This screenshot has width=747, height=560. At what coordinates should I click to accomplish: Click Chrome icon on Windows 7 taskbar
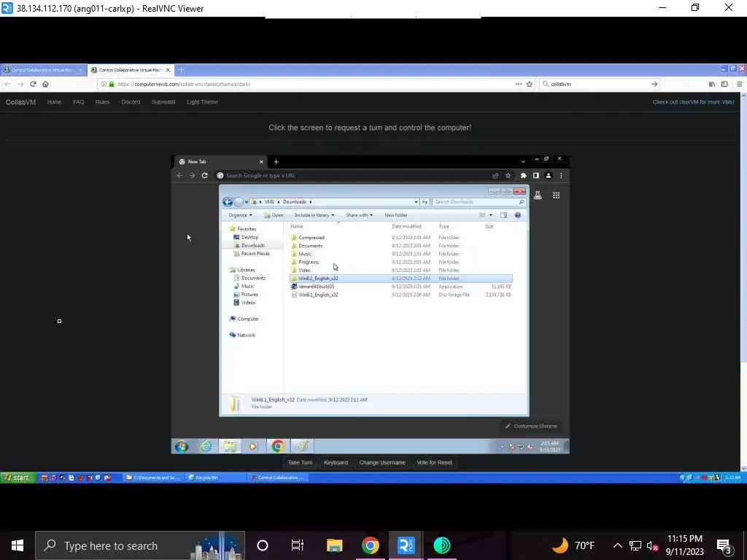click(278, 447)
